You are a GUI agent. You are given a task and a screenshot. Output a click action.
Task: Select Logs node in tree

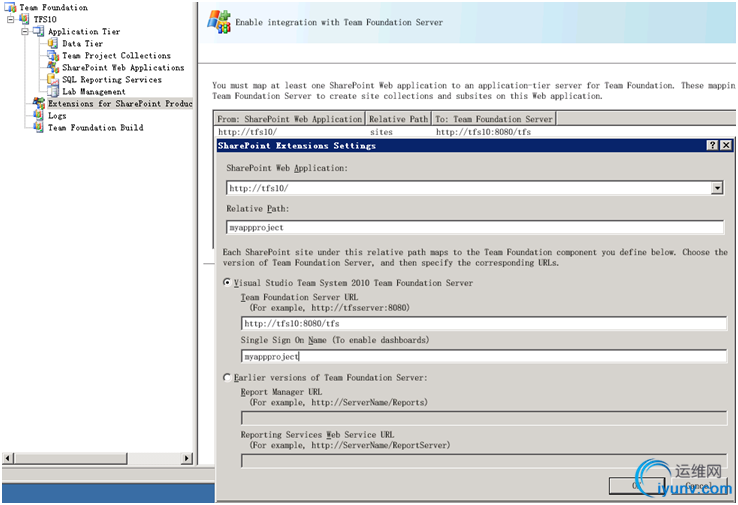pos(57,115)
